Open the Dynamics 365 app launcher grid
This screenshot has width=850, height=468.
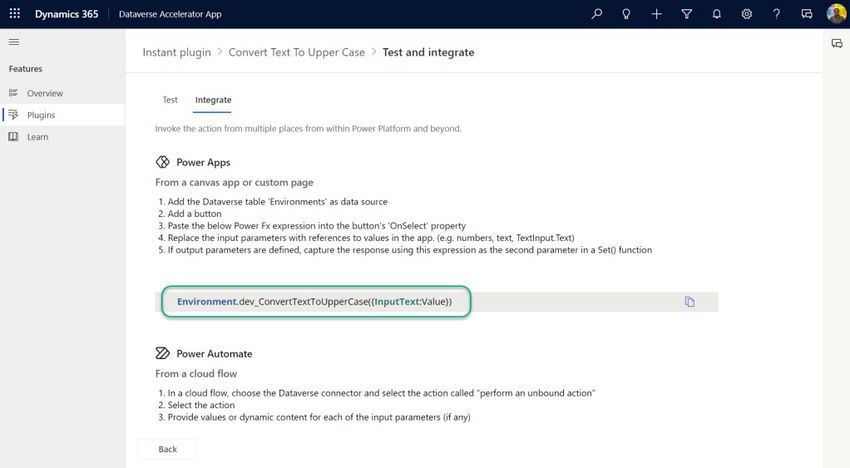tap(15, 14)
